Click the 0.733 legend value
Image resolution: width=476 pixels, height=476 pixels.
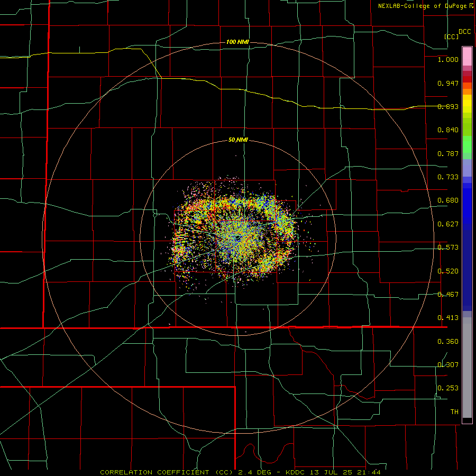448,177
